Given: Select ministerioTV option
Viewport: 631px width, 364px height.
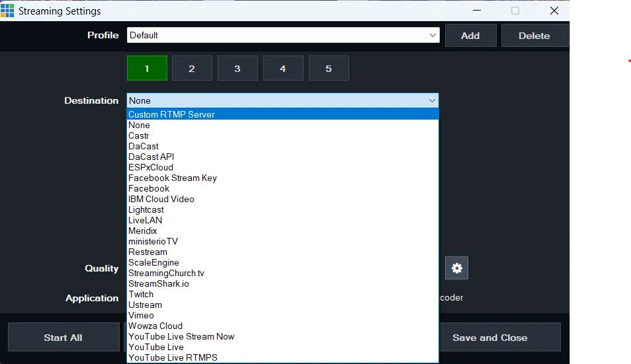Looking at the screenshot, I should pos(282,242).
